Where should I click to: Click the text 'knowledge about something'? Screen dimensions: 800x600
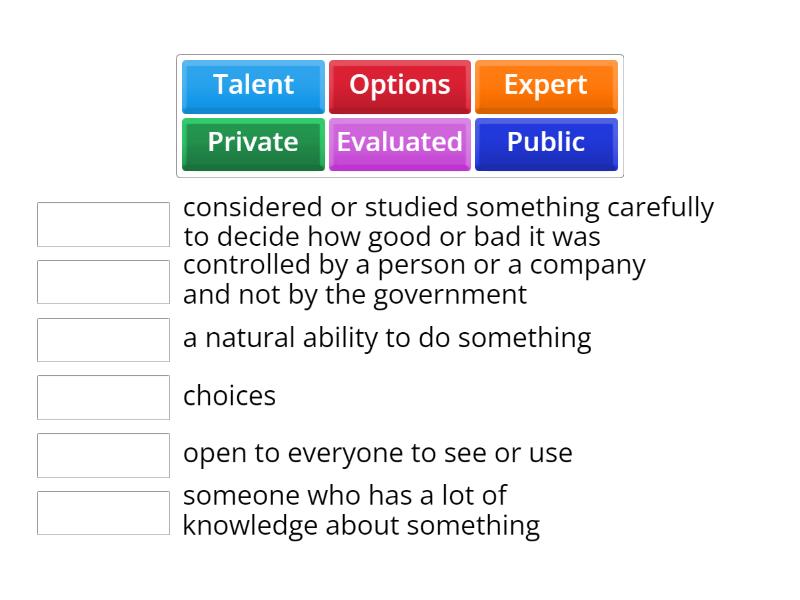[362, 526]
